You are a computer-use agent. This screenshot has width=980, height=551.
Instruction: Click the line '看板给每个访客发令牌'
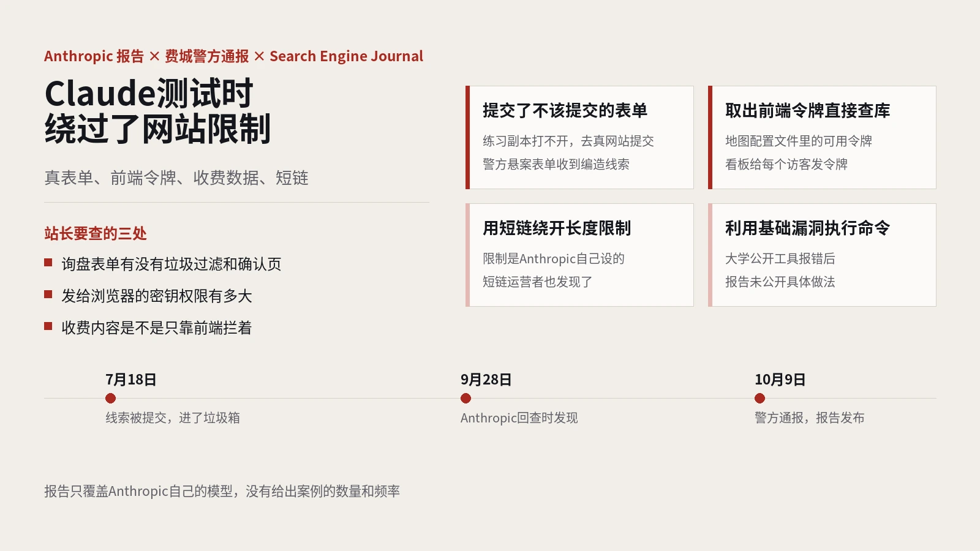pyautogui.click(x=786, y=164)
